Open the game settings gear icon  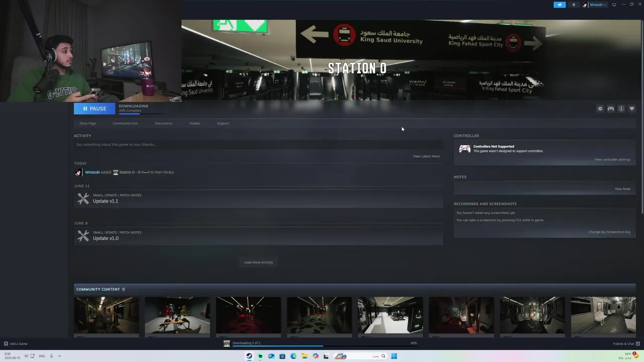click(x=600, y=109)
